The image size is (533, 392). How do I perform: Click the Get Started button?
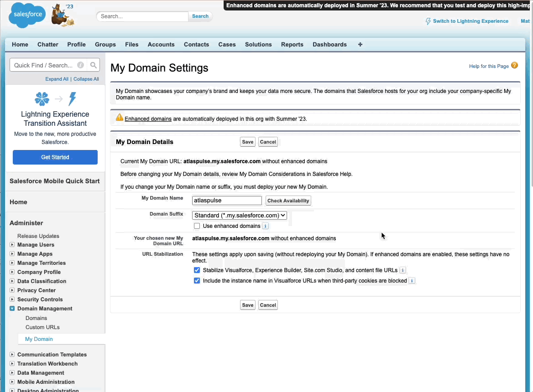point(55,157)
